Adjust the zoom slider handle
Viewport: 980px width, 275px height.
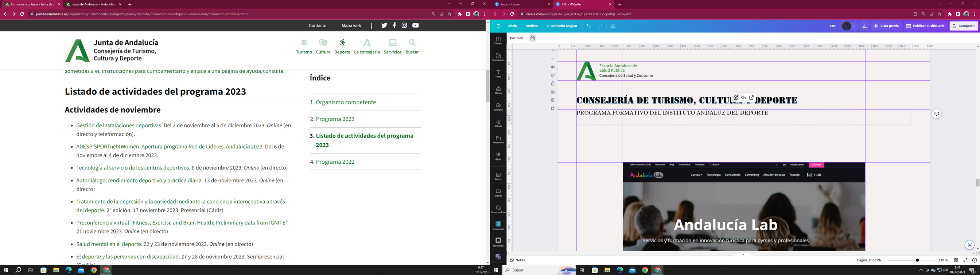click(917, 260)
